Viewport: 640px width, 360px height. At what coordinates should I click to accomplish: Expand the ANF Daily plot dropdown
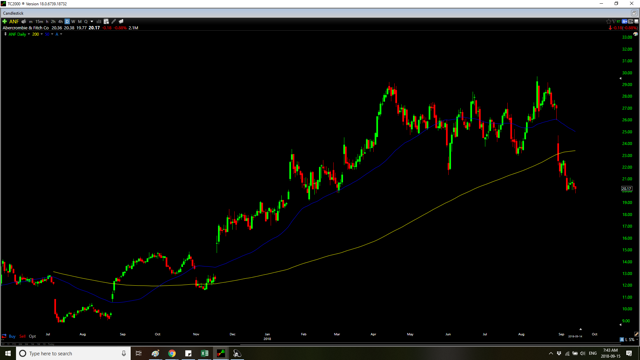tap(29, 34)
